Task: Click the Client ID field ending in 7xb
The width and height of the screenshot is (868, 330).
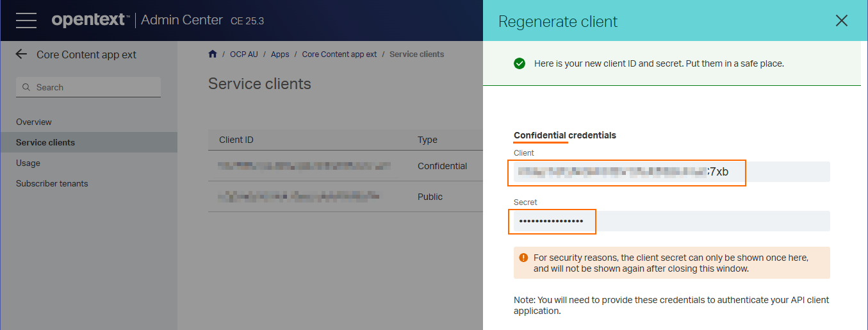Action: pos(672,172)
